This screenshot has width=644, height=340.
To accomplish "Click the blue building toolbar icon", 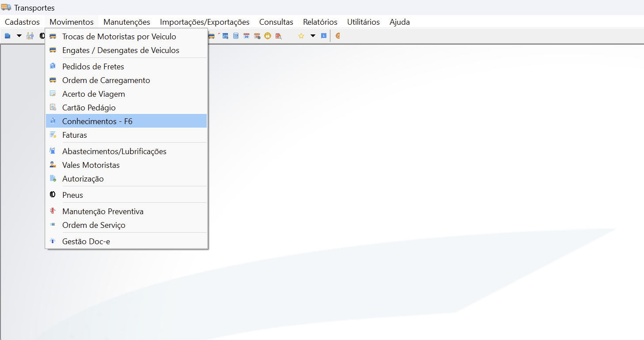I will coord(8,36).
